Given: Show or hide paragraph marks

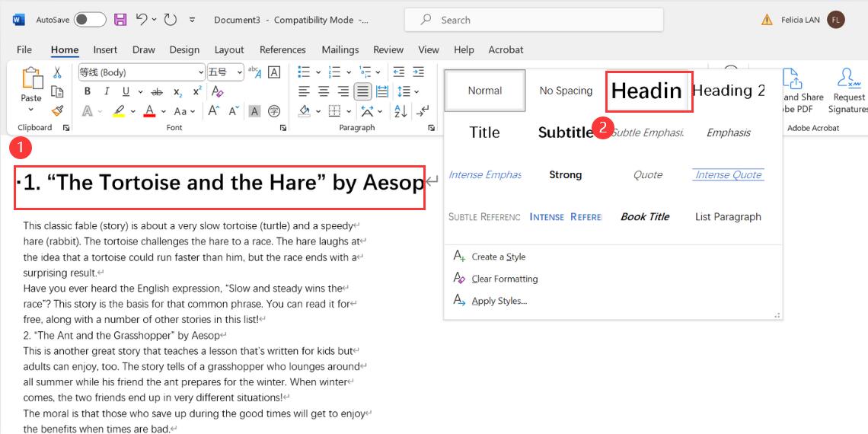Looking at the screenshot, I should 423,111.
